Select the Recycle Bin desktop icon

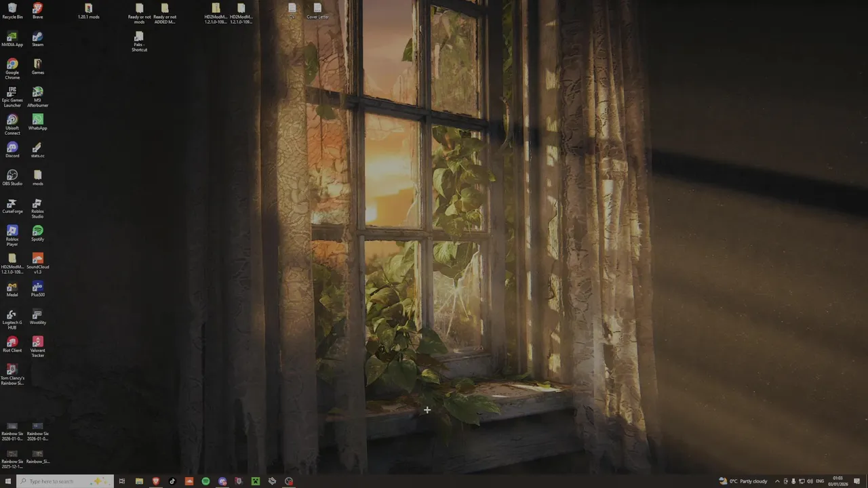(12, 11)
